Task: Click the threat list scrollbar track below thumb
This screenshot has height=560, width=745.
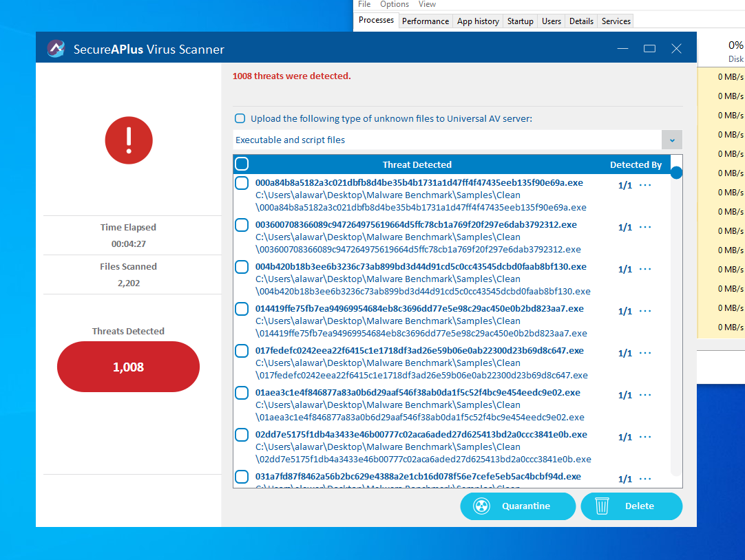Action: 677,327
